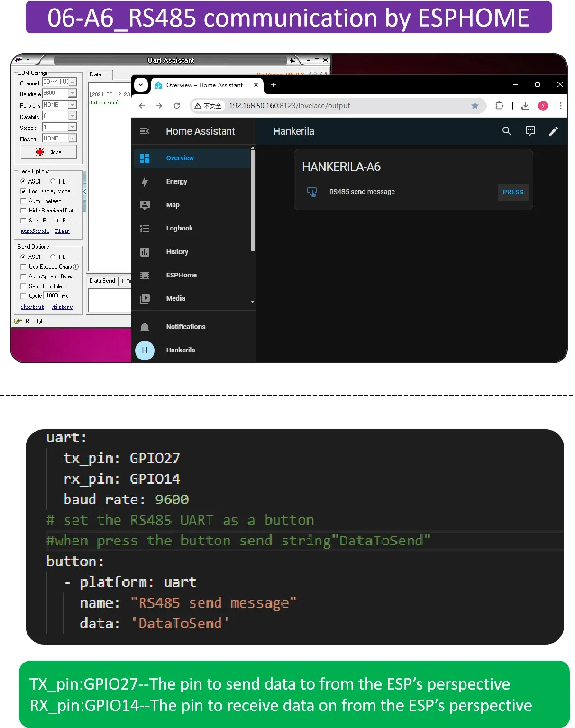Select Logbook in the sidebar
575x728 pixels.
click(x=179, y=228)
